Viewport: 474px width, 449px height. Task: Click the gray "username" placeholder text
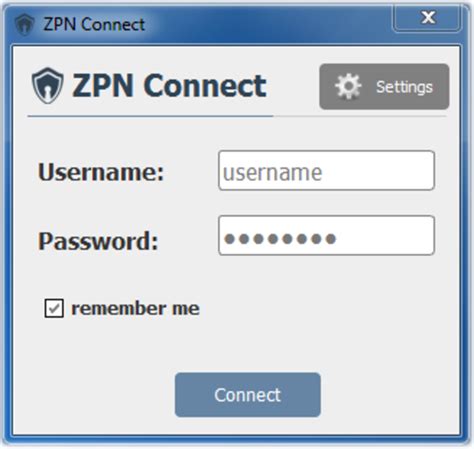pos(273,173)
